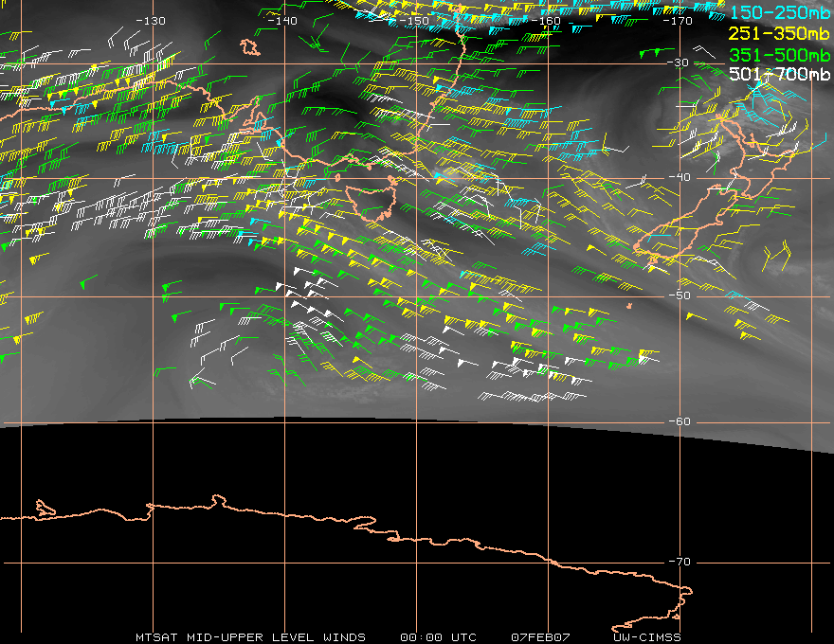Image resolution: width=834 pixels, height=644 pixels.
Task: Click the 00:00 UTC time stamp
Action: [438, 637]
